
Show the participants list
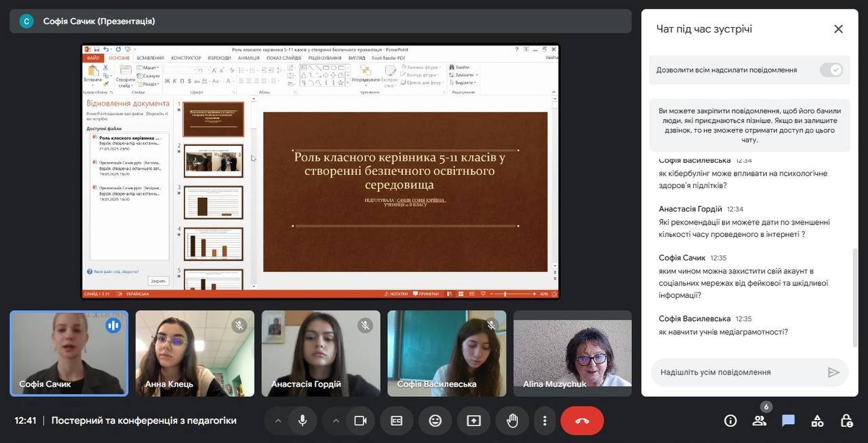(759, 421)
